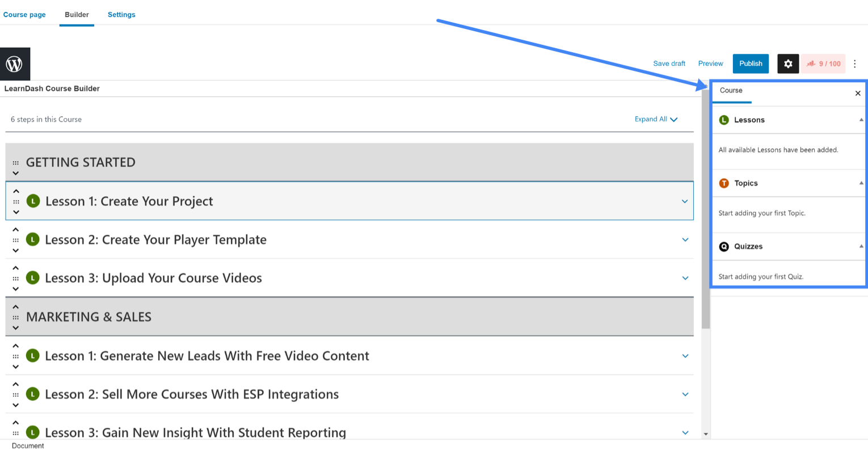Click green L icon of Sell More Courses lesson

(33, 394)
